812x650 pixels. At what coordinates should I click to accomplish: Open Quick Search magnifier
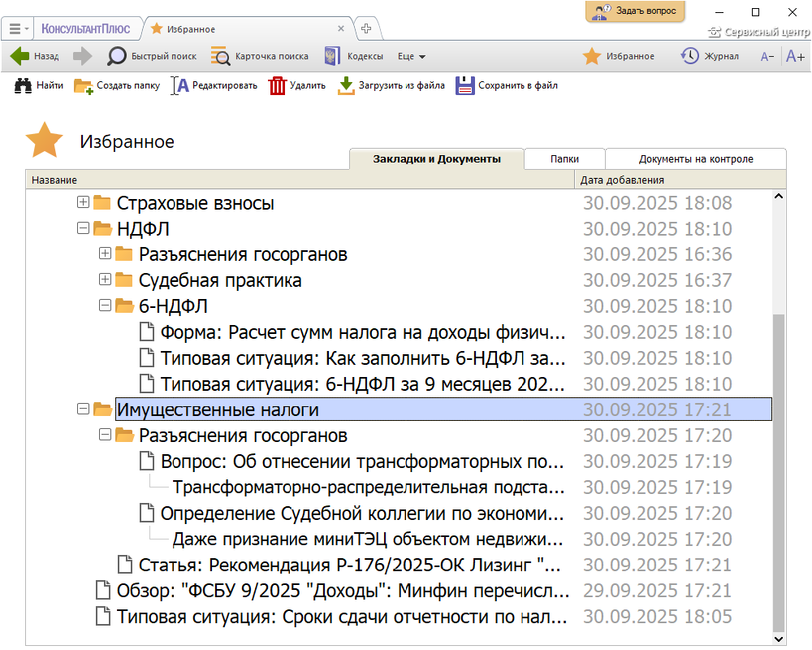[118, 56]
